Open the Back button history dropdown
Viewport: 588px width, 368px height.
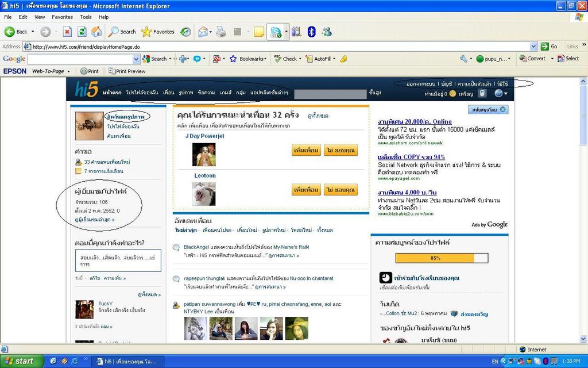(33, 32)
